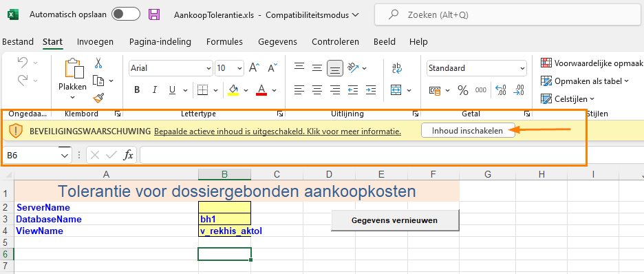Open Opmaken als tabel menu
Screen dimensions: 644x274
click(x=585, y=81)
